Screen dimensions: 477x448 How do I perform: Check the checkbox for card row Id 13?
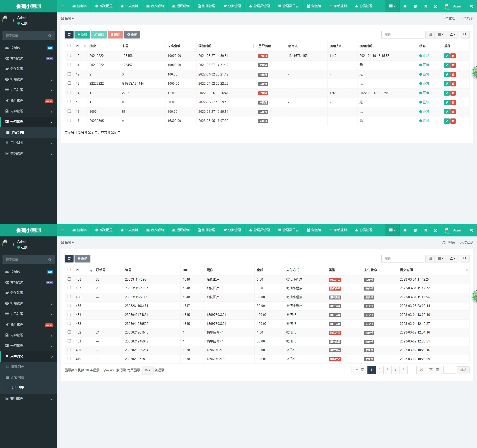tap(69, 83)
